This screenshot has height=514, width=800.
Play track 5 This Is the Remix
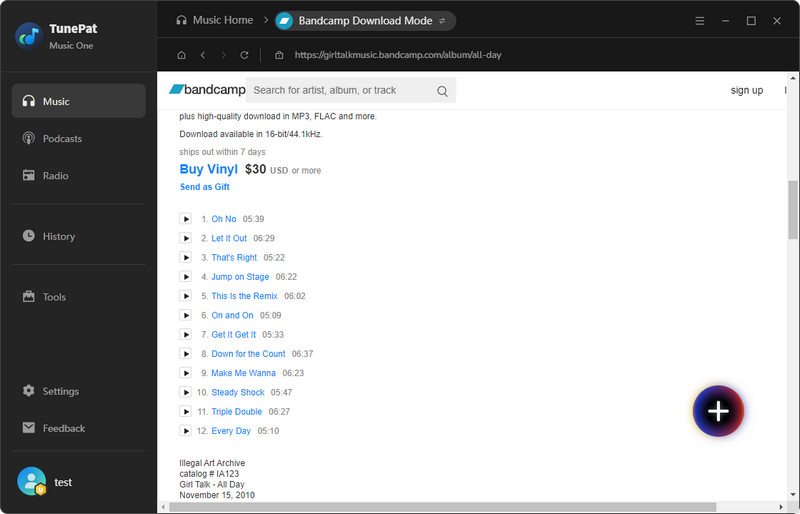point(185,296)
